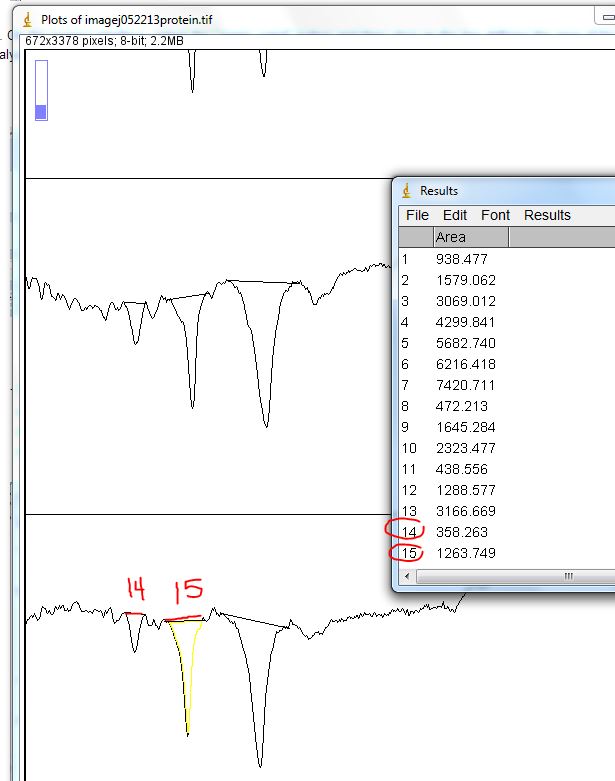Select row 10 with area 2323.477
The height and width of the screenshot is (781, 615).
pyautogui.click(x=465, y=448)
